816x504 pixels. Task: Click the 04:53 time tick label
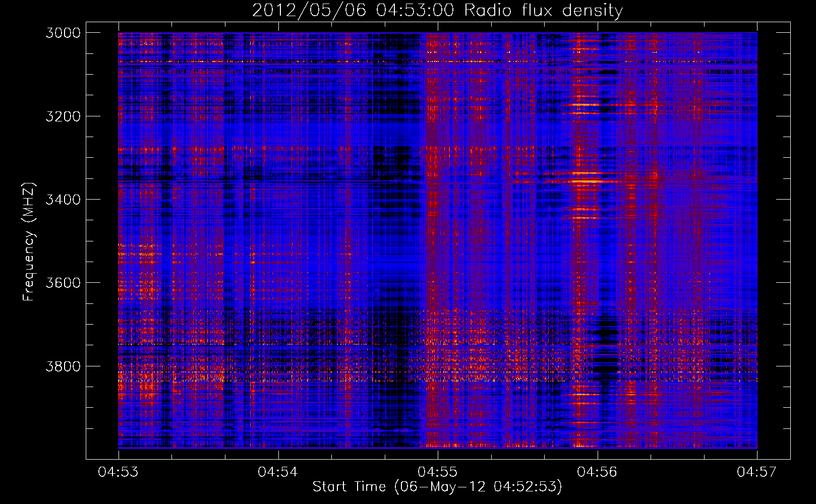pos(118,472)
